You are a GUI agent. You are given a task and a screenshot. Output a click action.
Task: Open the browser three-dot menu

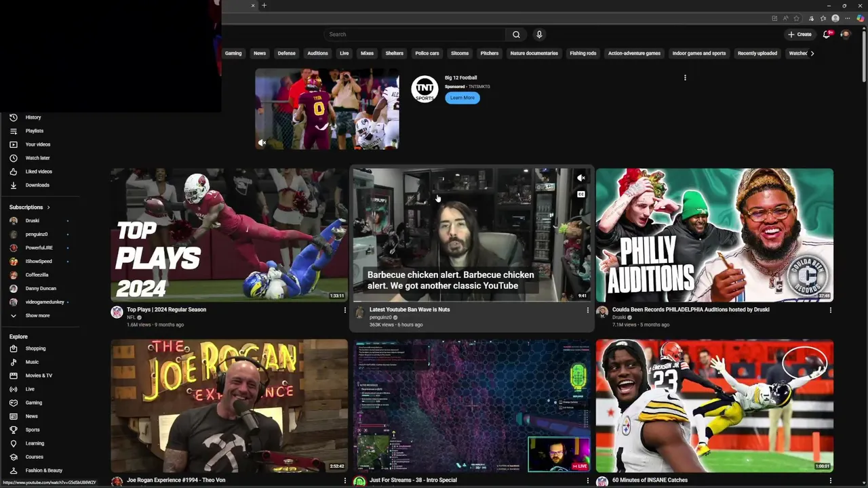(x=848, y=18)
